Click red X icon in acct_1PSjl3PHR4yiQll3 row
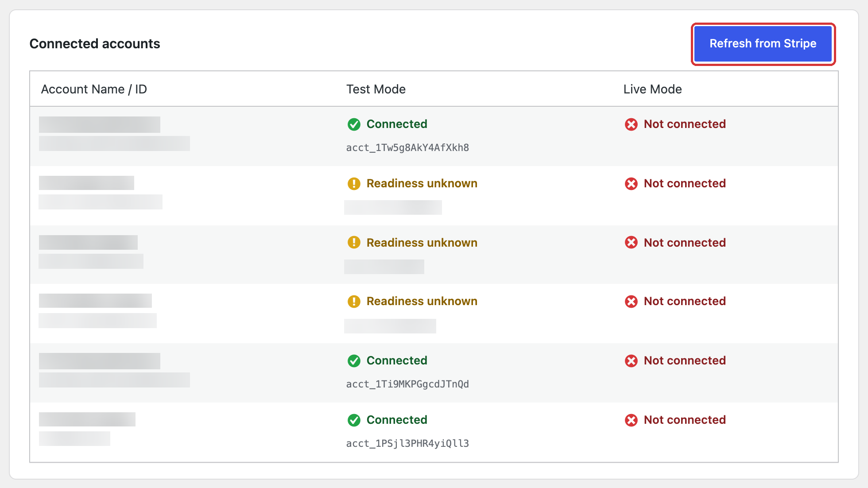Image resolution: width=868 pixels, height=488 pixels. 631,420
